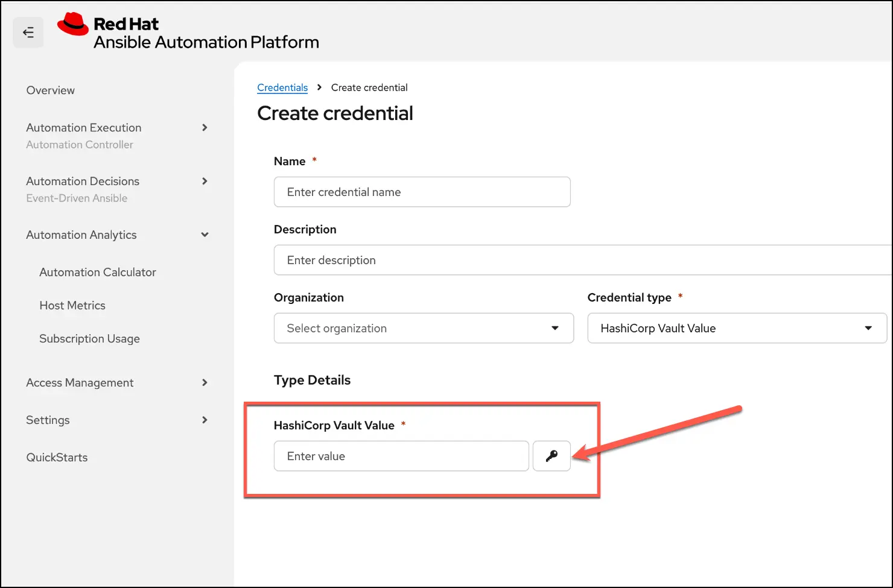893x588 pixels.
Task: Click the Red Hat fedora logo
Action: click(x=73, y=24)
